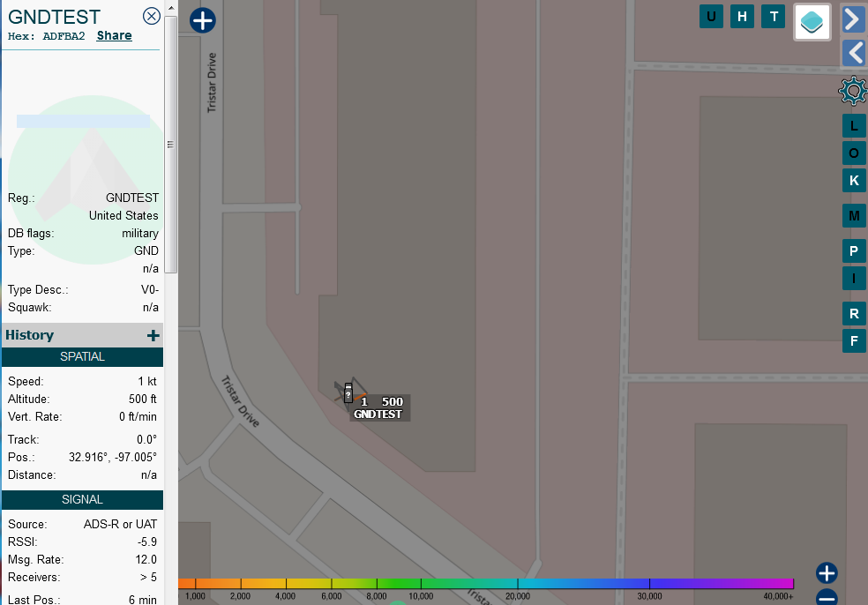Toggle the K map button
The height and width of the screenshot is (605, 868).
(854, 181)
